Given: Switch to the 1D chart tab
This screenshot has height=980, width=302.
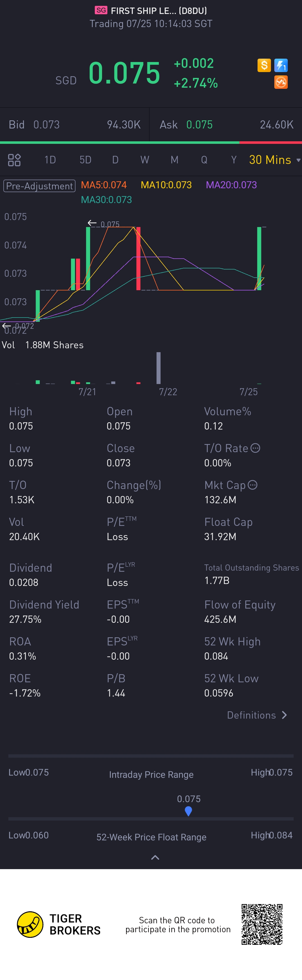Looking at the screenshot, I should click(x=50, y=160).
